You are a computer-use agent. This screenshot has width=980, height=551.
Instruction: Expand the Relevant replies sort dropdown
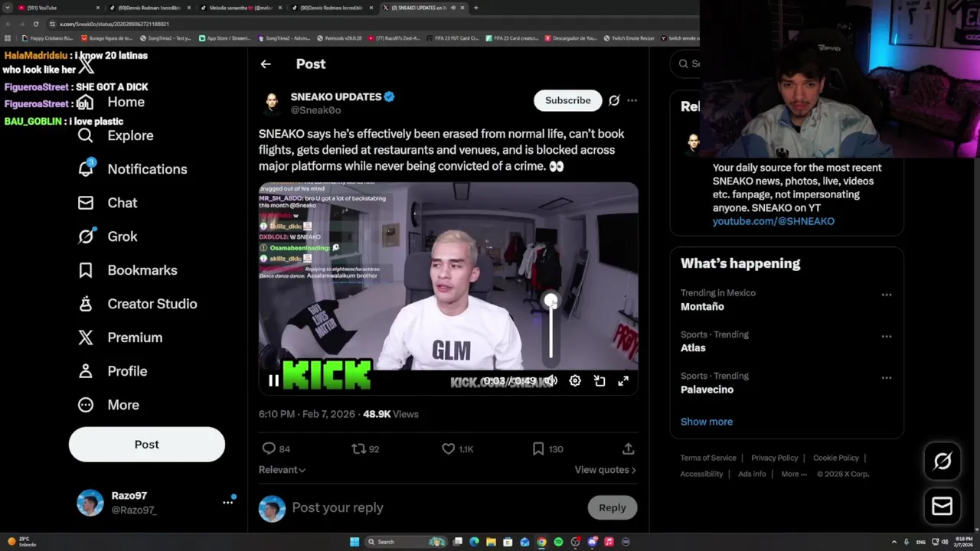282,470
